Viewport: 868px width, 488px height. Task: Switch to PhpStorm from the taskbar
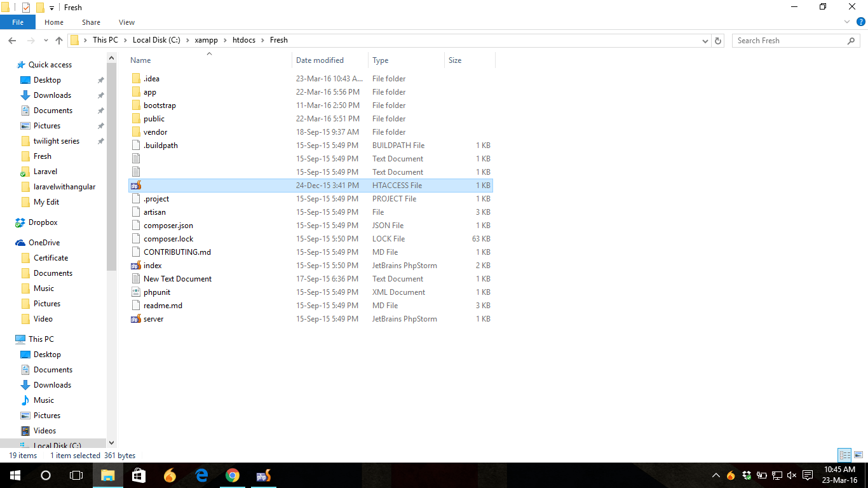264,475
